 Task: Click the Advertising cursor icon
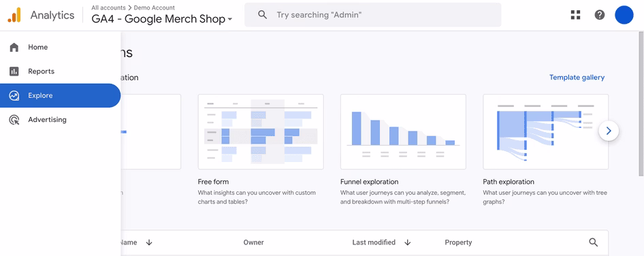click(14, 120)
